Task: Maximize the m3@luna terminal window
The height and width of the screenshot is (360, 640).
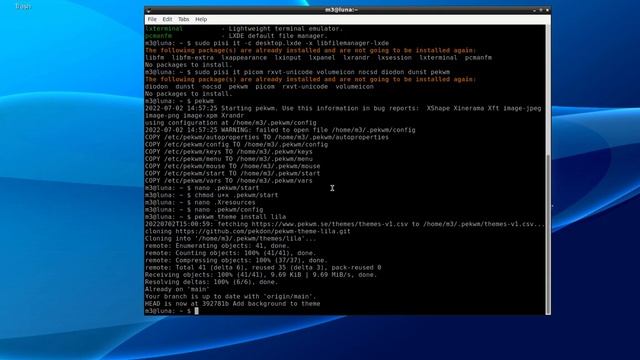Action: 541,10
